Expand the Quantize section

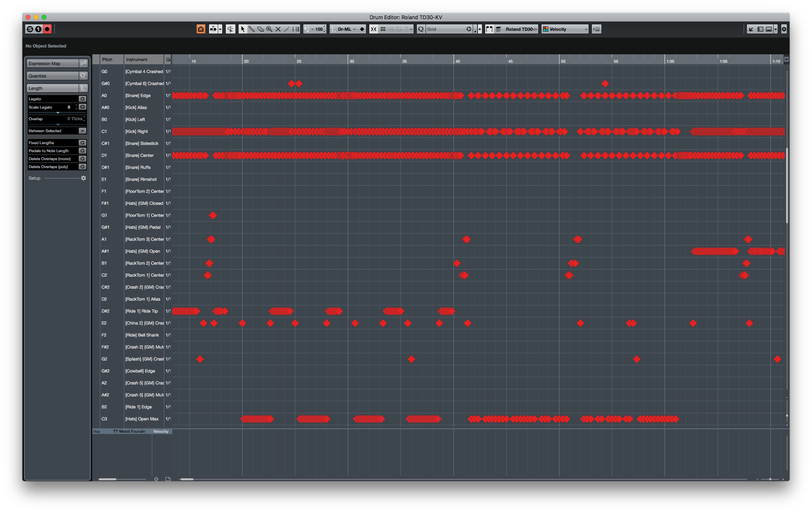coord(52,76)
